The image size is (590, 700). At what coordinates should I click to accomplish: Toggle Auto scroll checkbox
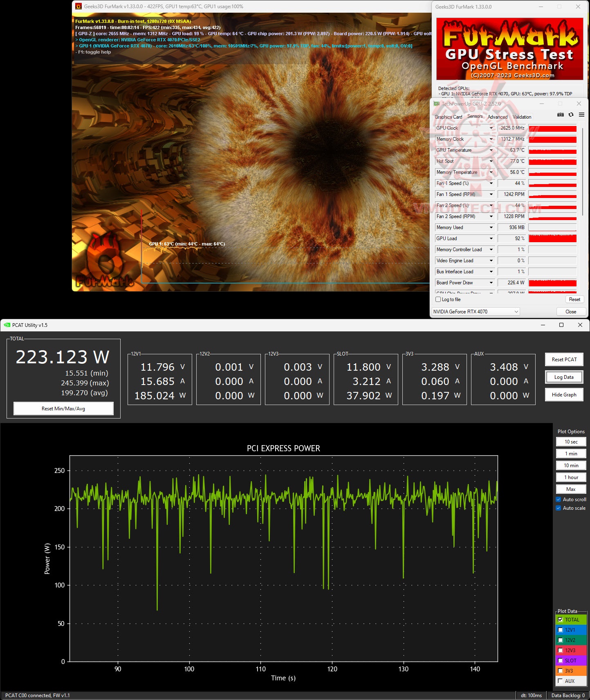point(559,500)
